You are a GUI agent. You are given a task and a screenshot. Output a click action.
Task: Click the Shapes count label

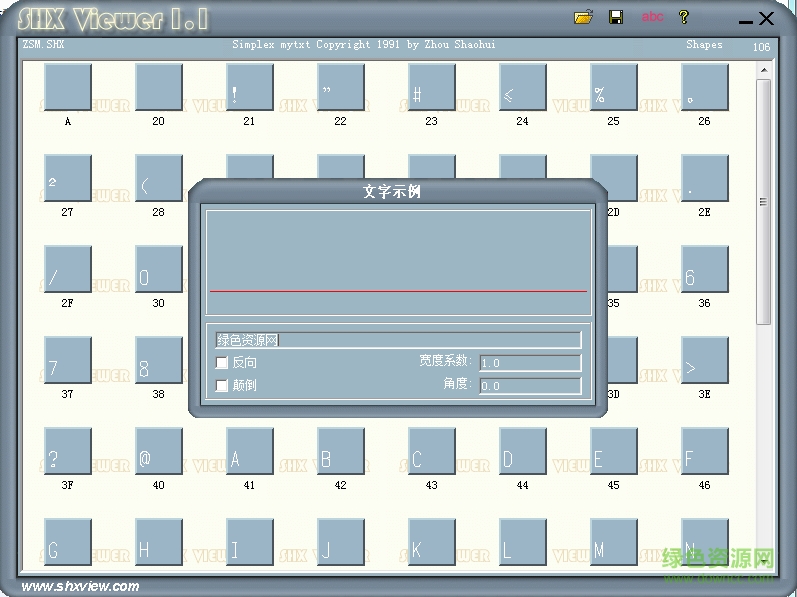704,45
